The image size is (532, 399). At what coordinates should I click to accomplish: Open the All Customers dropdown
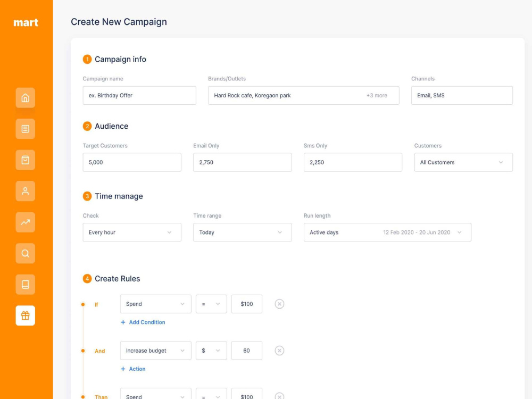[463, 162]
